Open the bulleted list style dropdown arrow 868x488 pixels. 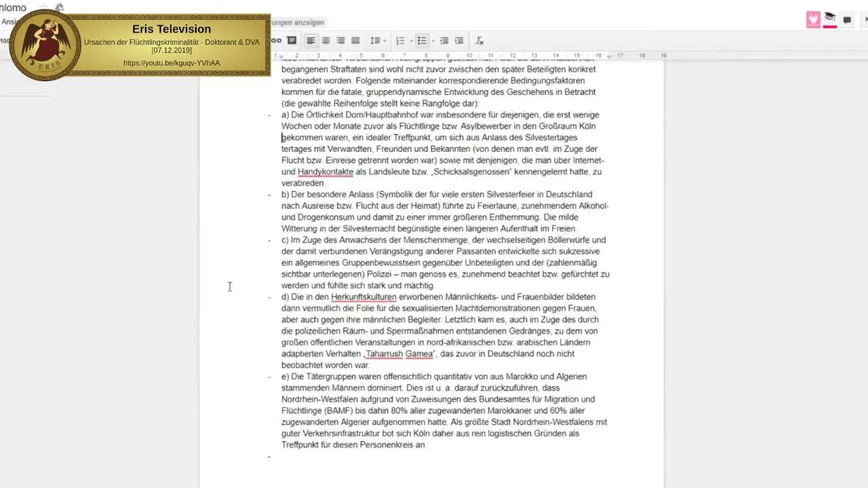[x=433, y=41]
